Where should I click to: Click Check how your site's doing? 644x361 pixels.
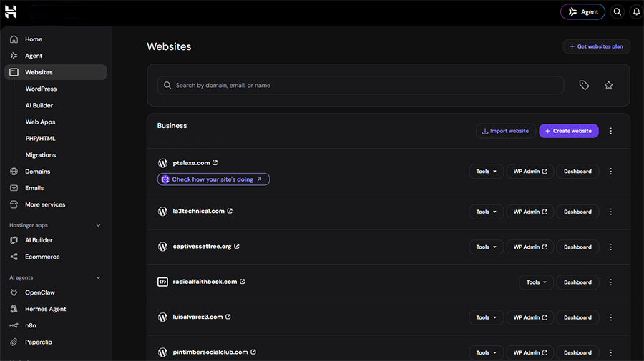tap(213, 179)
